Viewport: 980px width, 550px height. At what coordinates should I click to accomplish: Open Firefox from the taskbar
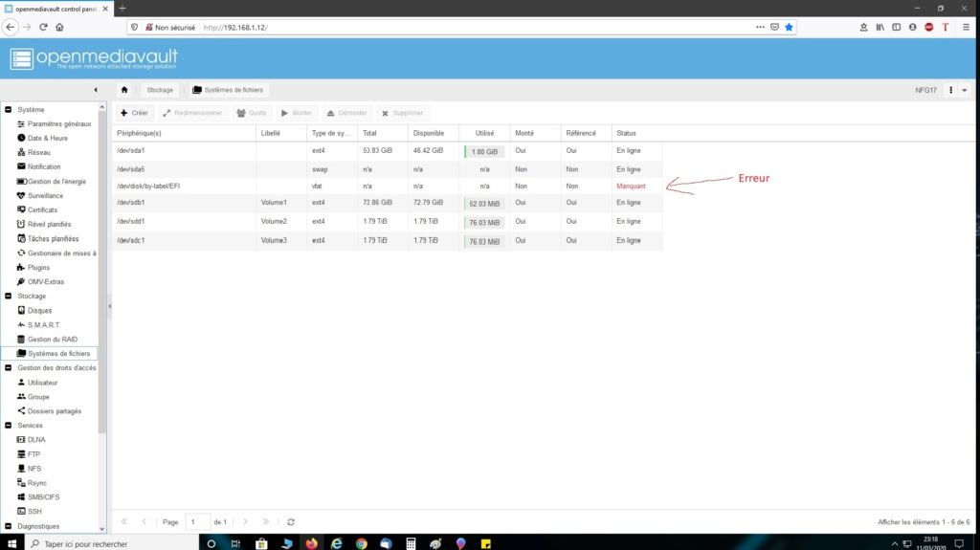[x=311, y=543]
